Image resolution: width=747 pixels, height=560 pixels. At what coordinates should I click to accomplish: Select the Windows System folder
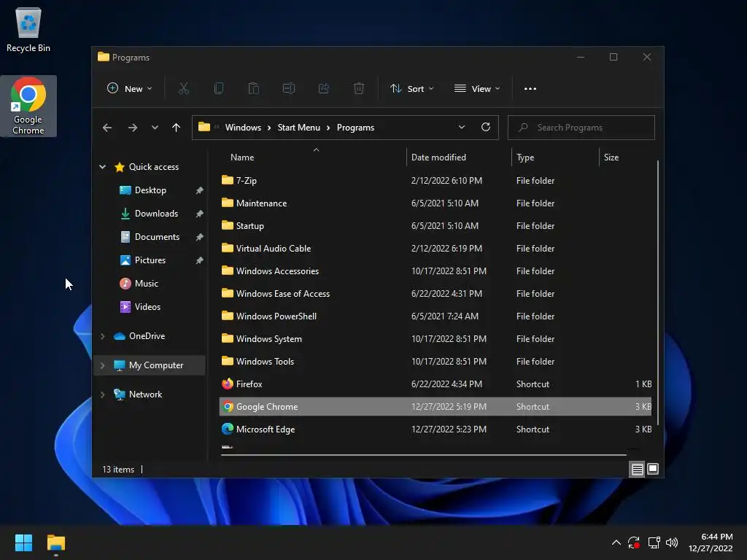click(435, 339)
